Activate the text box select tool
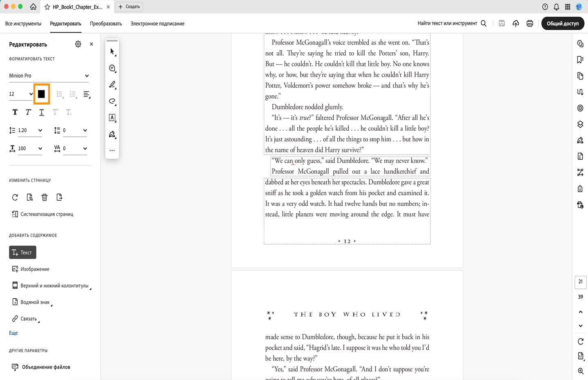 pyautogui.click(x=112, y=118)
